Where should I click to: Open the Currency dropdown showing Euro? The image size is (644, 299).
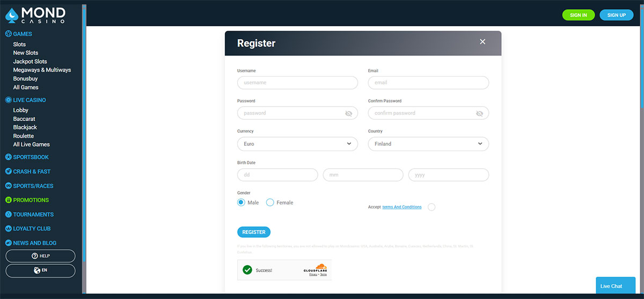(x=297, y=144)
